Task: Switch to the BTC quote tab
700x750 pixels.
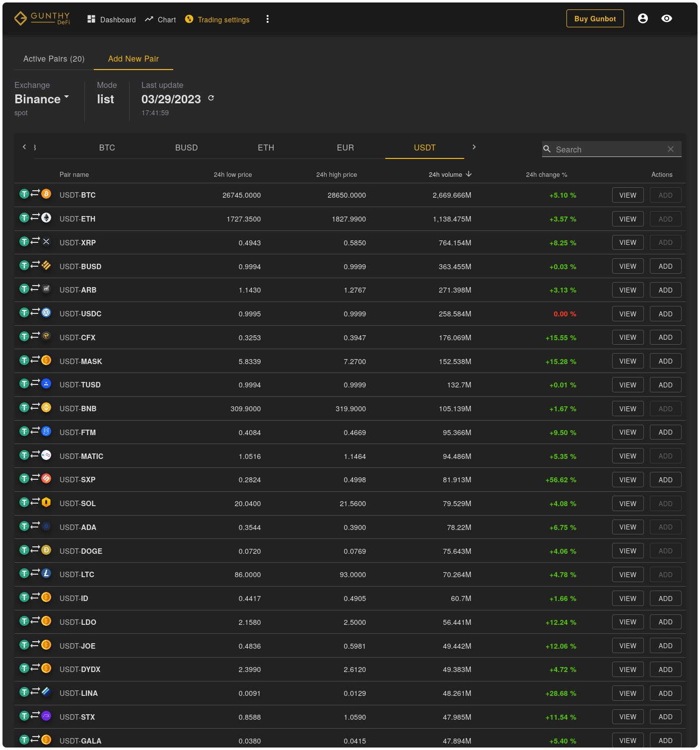Action: tap(107, 148)
